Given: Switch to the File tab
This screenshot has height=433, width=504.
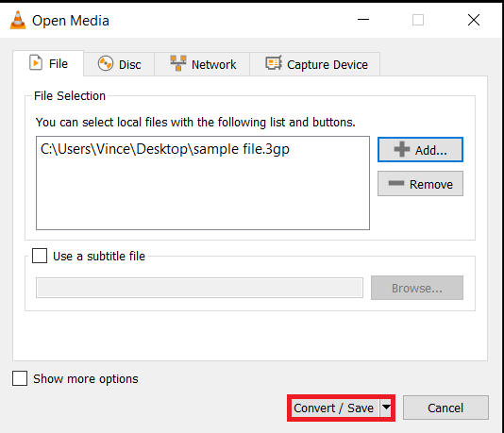Looking at the screenshot, I should coord(48,63).
